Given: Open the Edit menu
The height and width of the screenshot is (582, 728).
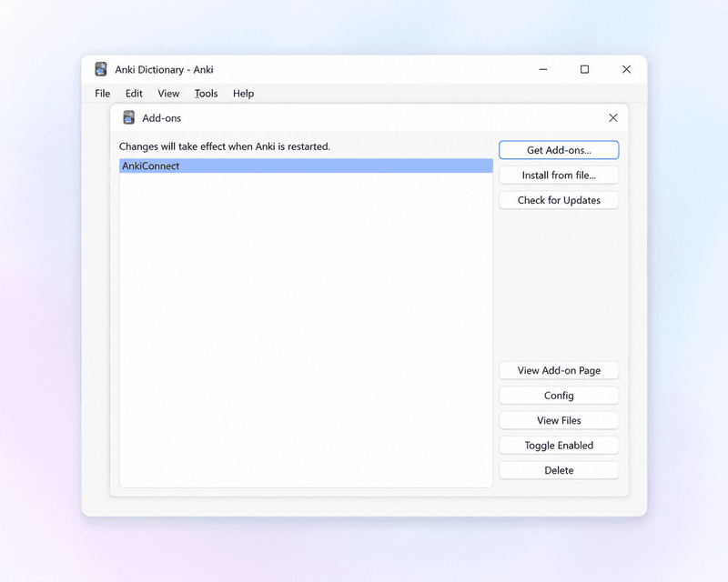Looking at the screenshot, I should (x=134, y=94).
